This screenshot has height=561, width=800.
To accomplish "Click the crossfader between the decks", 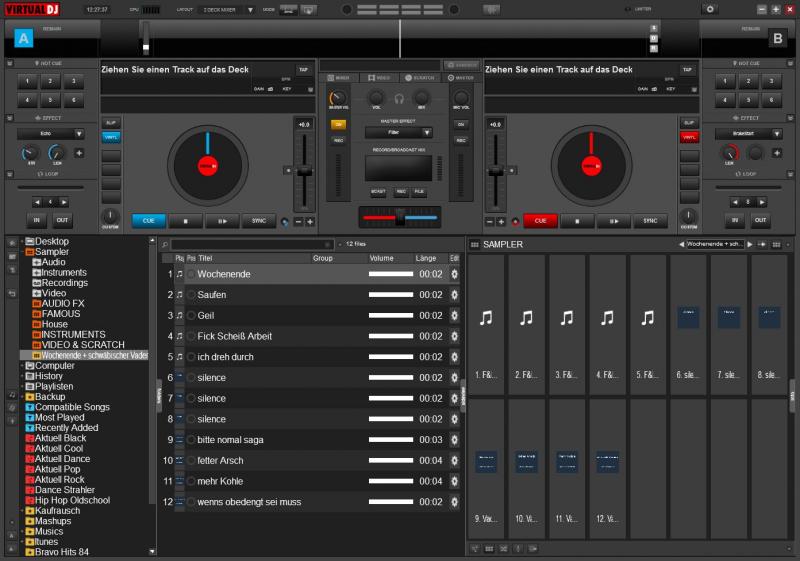I will pyautogui.click(x=399, y=217).
